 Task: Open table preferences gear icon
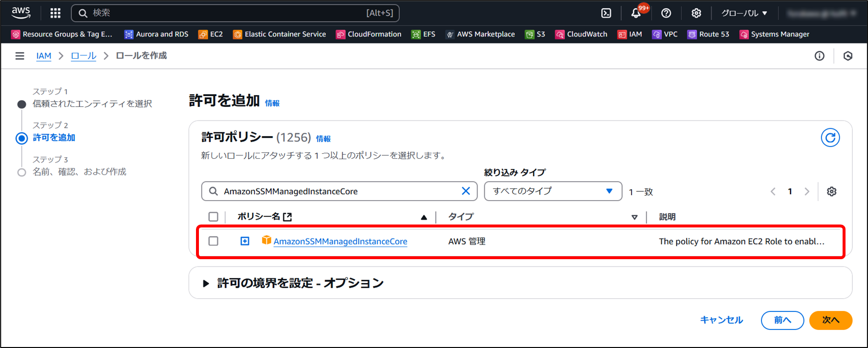(831, 192)
